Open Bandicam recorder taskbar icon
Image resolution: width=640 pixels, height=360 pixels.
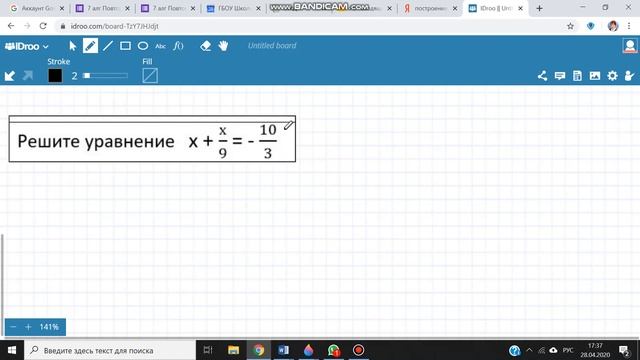[x=358, y=350]
